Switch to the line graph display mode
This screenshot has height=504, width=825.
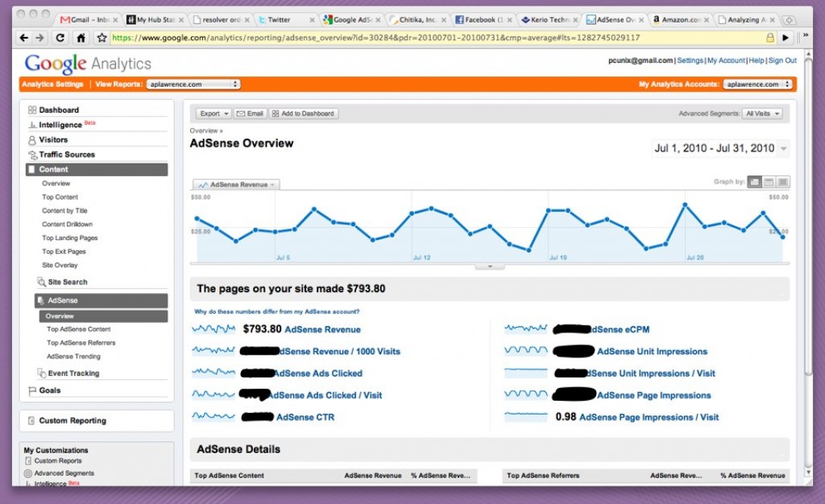tap(753, 182)
